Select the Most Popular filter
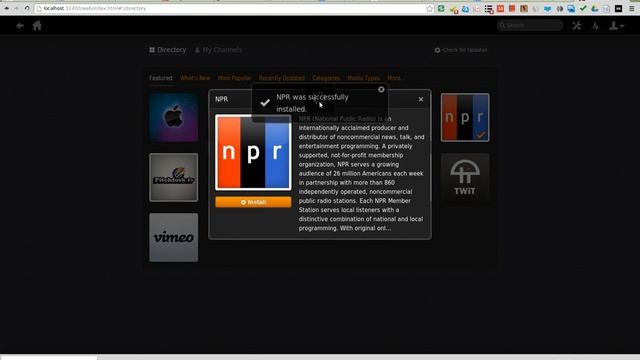Viewport: 640px width, 360px height. [x=234, y=78]
